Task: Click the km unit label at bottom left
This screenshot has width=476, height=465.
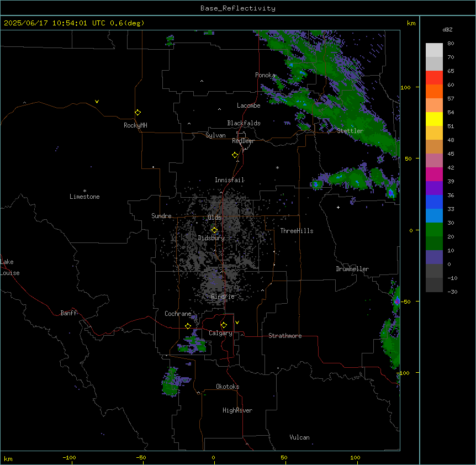Action: pyautogui.click(x=8, y=458)
